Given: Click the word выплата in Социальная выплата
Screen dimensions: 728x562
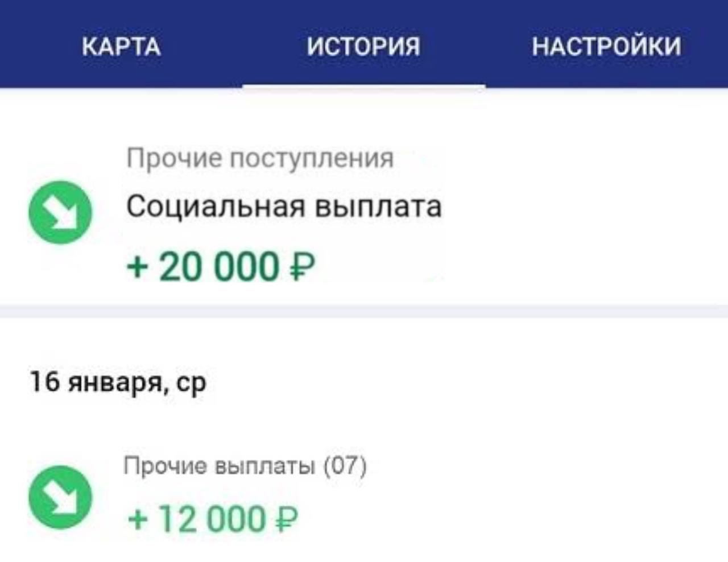Looking at the screenshot, I should (378, 206).
